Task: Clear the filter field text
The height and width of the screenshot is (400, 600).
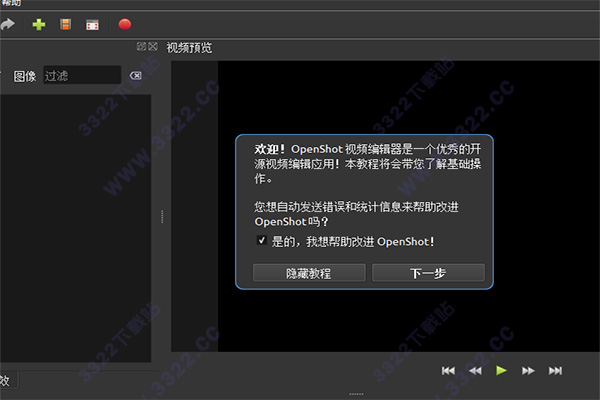Action: (135, 75)
